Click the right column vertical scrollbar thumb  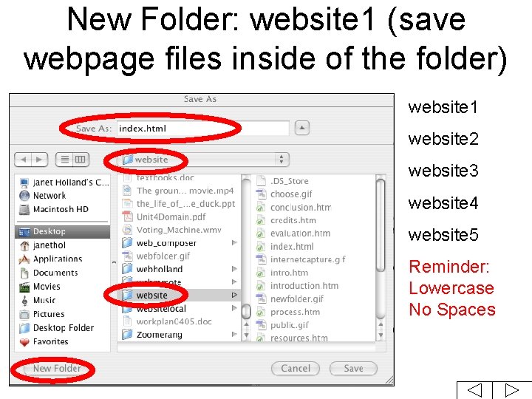click(x=381, y=225)
